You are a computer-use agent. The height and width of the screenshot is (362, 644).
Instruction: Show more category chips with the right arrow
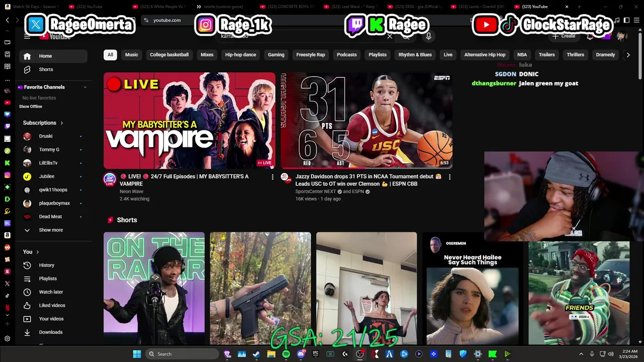coord(628,55)
